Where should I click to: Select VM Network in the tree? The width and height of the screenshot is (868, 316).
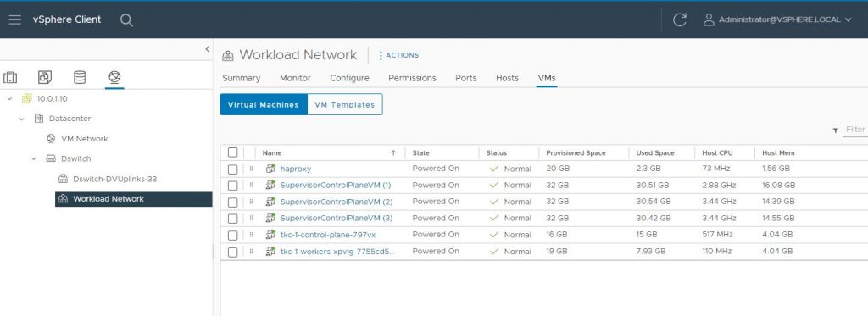click(x=84, y=139)
